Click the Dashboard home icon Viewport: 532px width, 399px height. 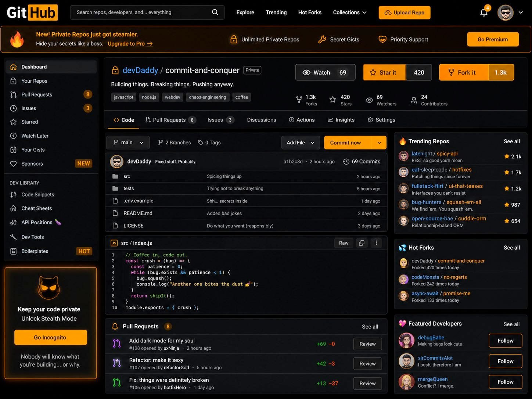pyautogui.click(x=14, y=67)
